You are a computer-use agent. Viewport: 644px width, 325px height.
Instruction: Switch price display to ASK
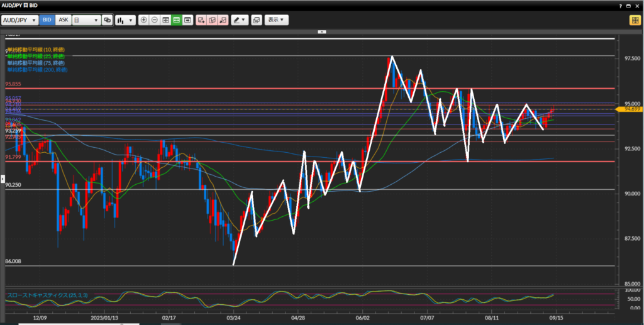tap(63, 20)
